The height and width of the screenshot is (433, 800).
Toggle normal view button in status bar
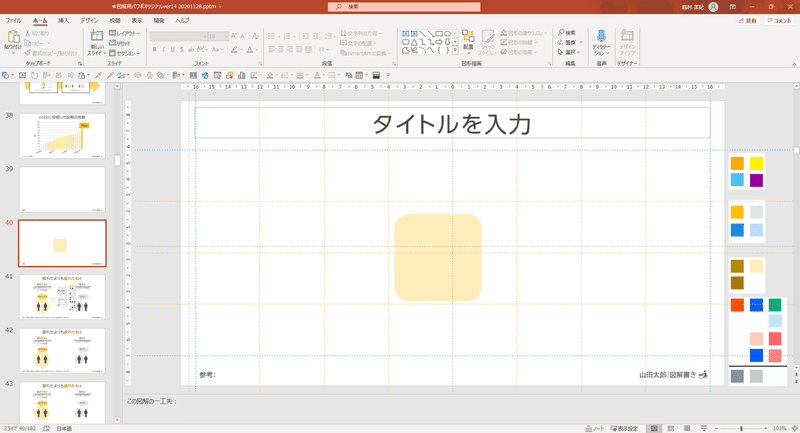(x=656, y=427)
